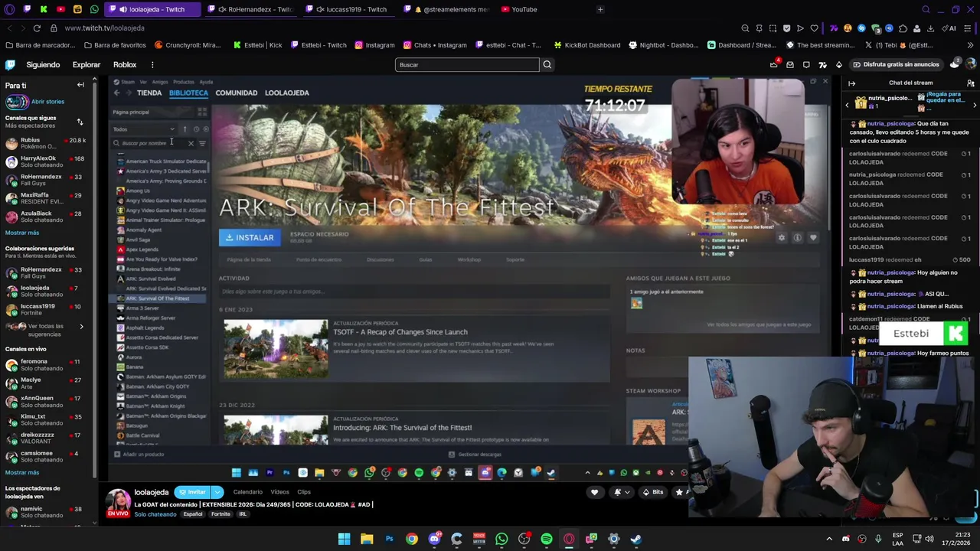
Task: Switch to the luccass1919 - Twitch tab
Action: click(350, 9)
